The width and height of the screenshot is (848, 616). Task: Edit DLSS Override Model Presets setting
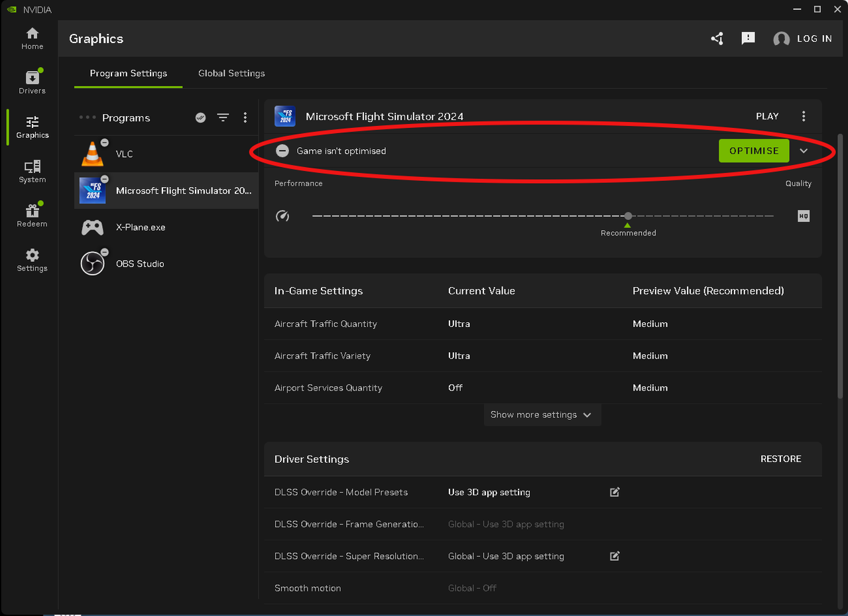tap(615, 492)
